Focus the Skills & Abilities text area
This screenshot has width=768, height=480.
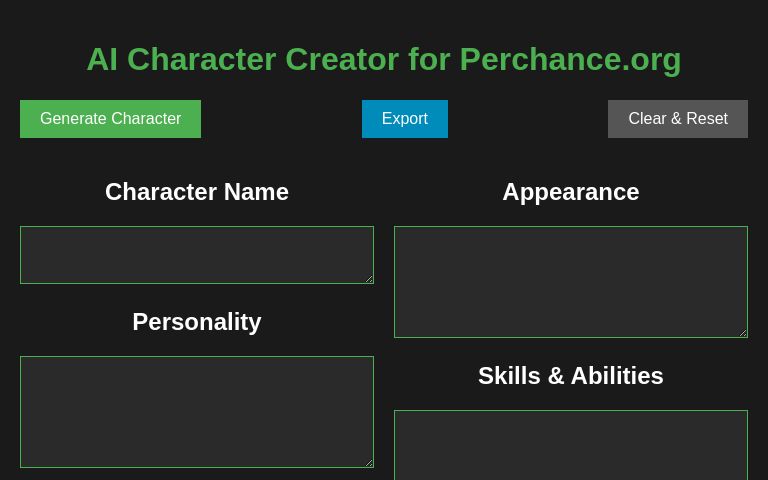(x=570, y=445)
